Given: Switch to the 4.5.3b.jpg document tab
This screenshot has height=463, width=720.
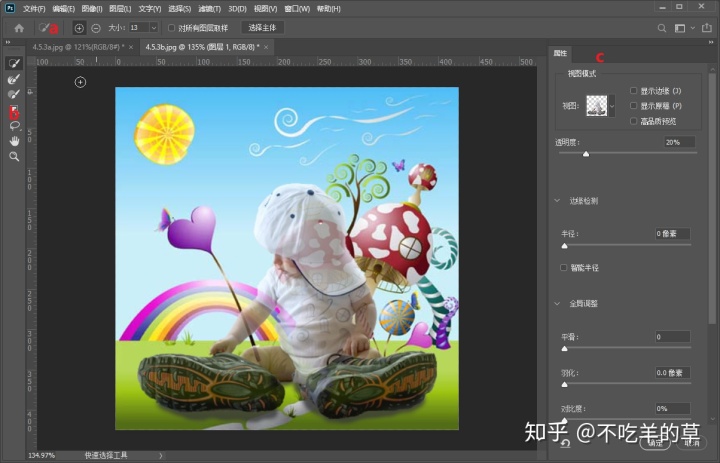Looking at the screenshot, I should pyautogui.click(x=202, y=47).
